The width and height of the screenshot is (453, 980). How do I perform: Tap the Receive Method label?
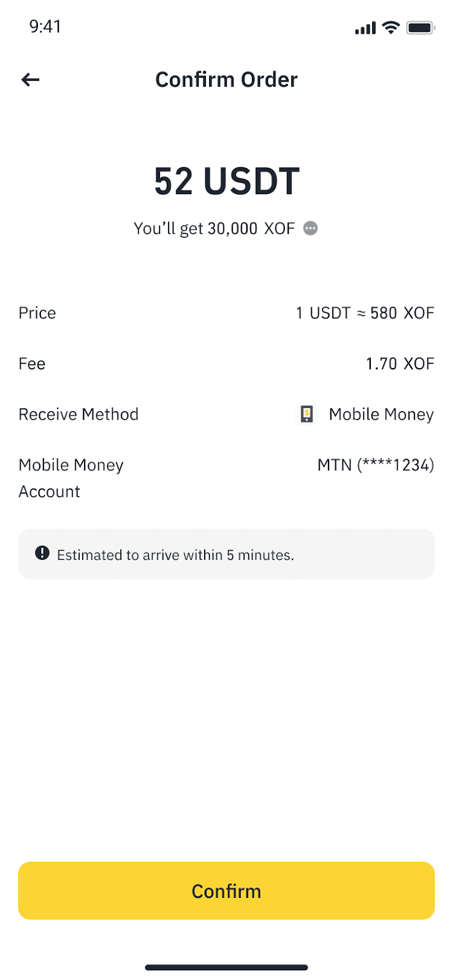(x=78, y=415)
